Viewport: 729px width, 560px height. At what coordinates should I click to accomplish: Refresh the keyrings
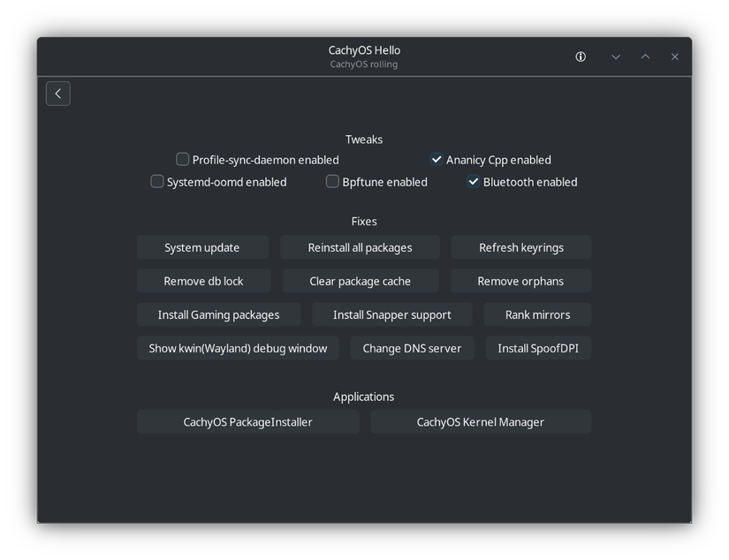(520, 247)
